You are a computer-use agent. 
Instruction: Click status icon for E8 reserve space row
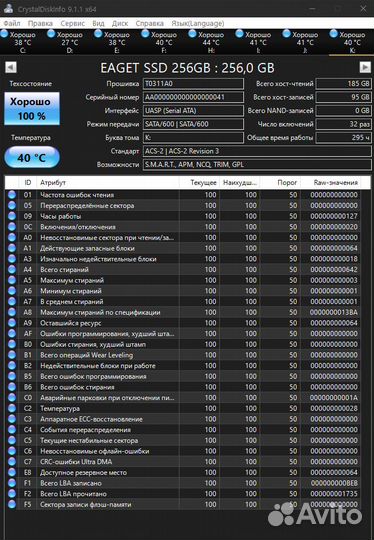tap(12, 472)
